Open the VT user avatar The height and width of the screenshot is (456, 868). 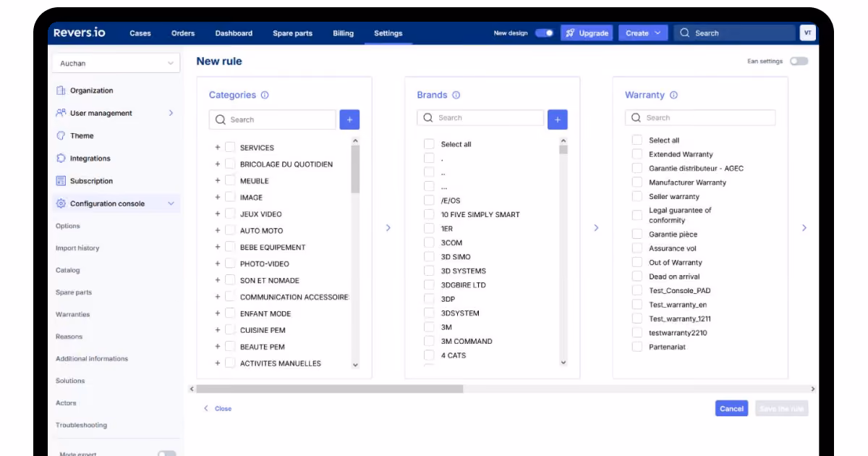(x=807, y=33)
